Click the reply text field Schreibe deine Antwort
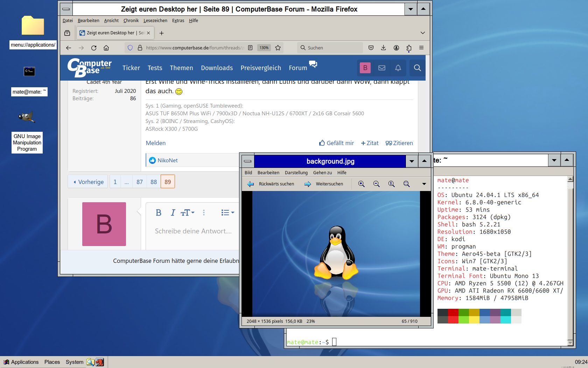The height and width of the screenshot is (368, 588). pyautogui.click(x=193, y=231)
